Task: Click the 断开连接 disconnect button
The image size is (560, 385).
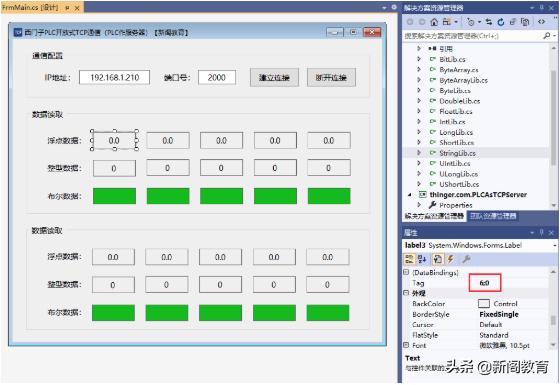Action: pyautogui.click(x=331, y=78)
